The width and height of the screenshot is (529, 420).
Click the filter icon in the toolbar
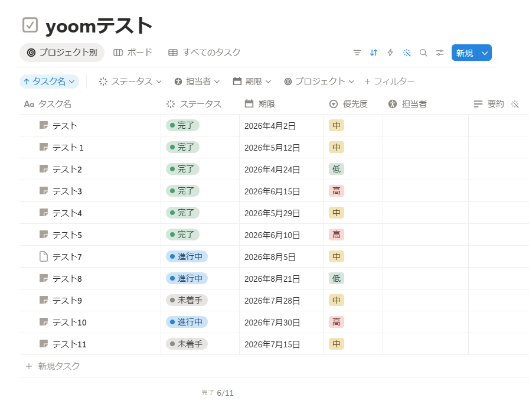(x=357, y=53)
